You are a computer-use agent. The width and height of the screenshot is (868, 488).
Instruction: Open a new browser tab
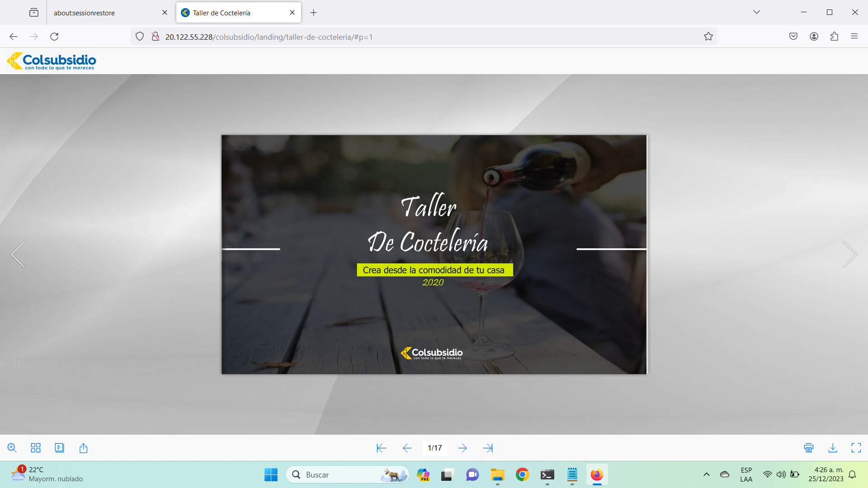coord(313,13)
